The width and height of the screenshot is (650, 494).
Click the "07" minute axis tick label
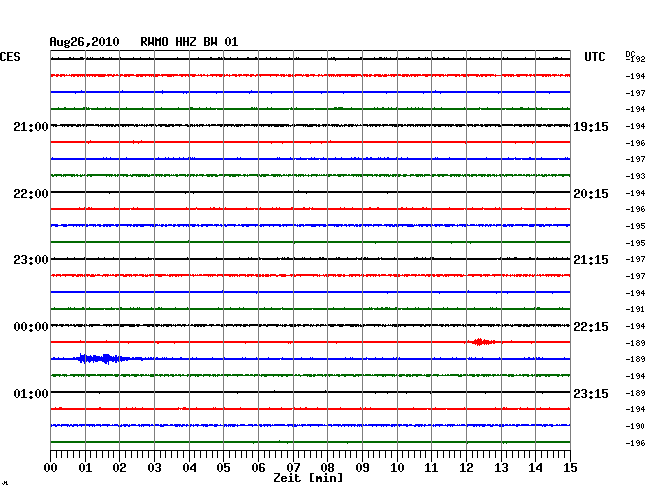[x=293, y=467]
